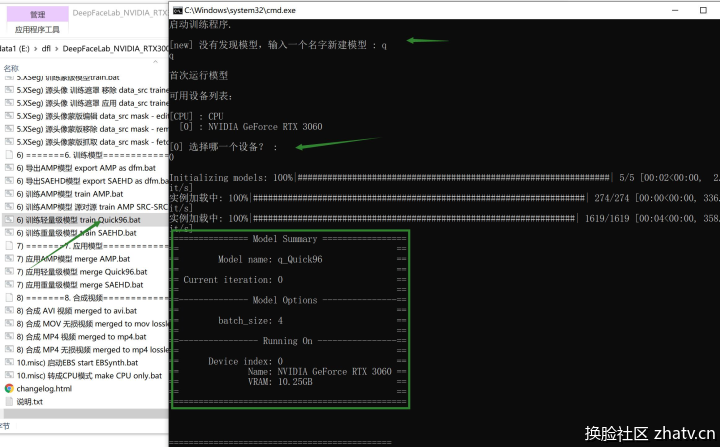This screenshot has width=720, height=447.
Task: Click icon of train AMP SRC-SRC file
Action: 9,207
